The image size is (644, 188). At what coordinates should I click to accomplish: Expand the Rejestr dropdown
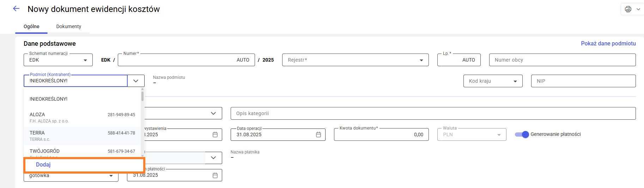point(421,60)
